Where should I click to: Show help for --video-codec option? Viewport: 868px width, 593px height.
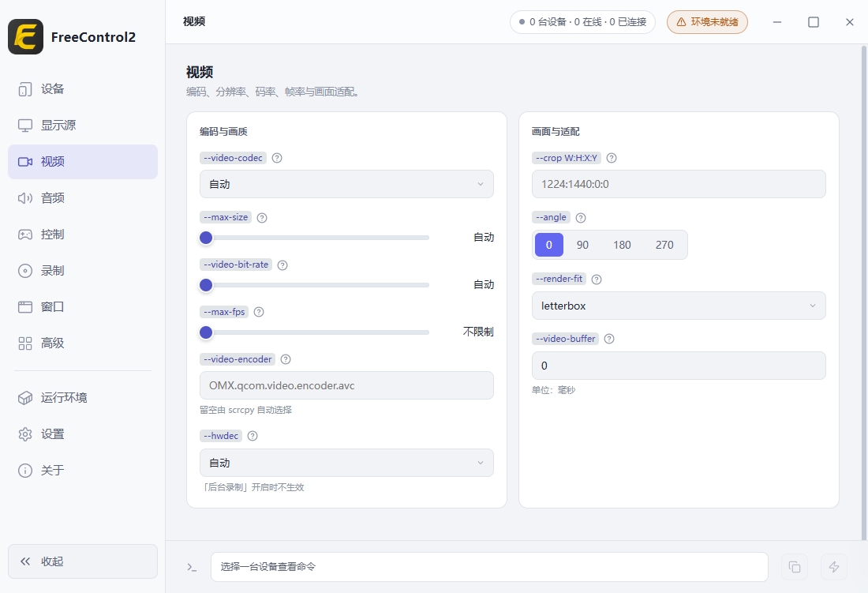(277, 158)
